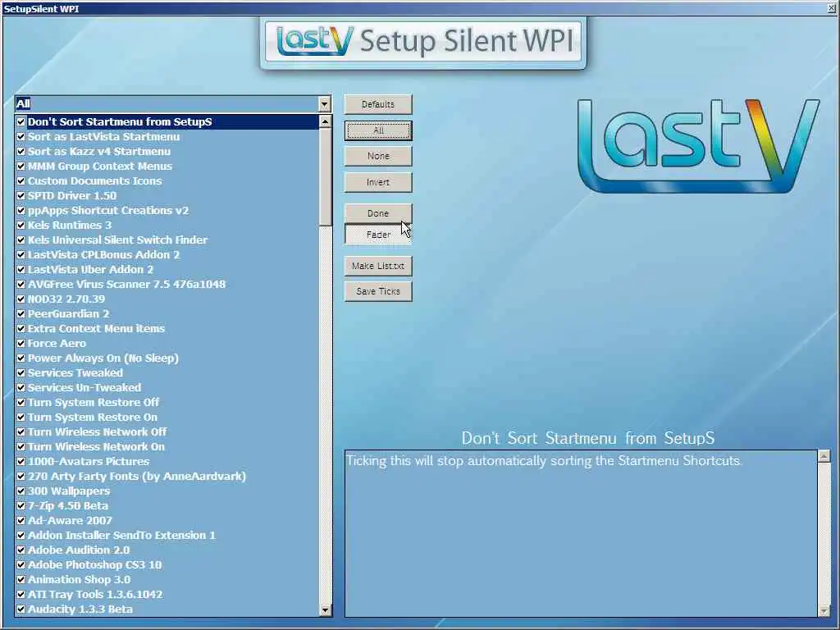
Task: Click the application list scrollbar thumb
Action: pos(325,177)
